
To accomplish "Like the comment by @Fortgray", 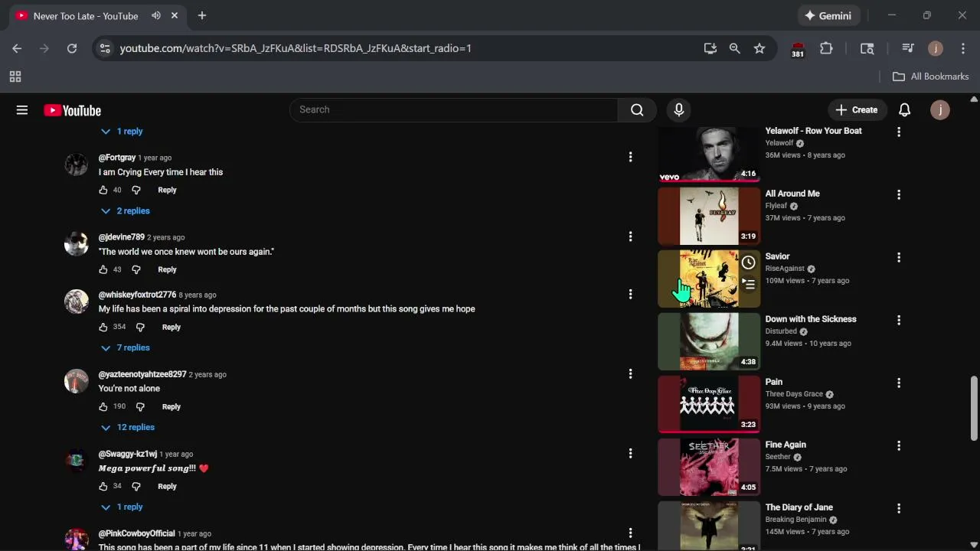I will (103, 190).
